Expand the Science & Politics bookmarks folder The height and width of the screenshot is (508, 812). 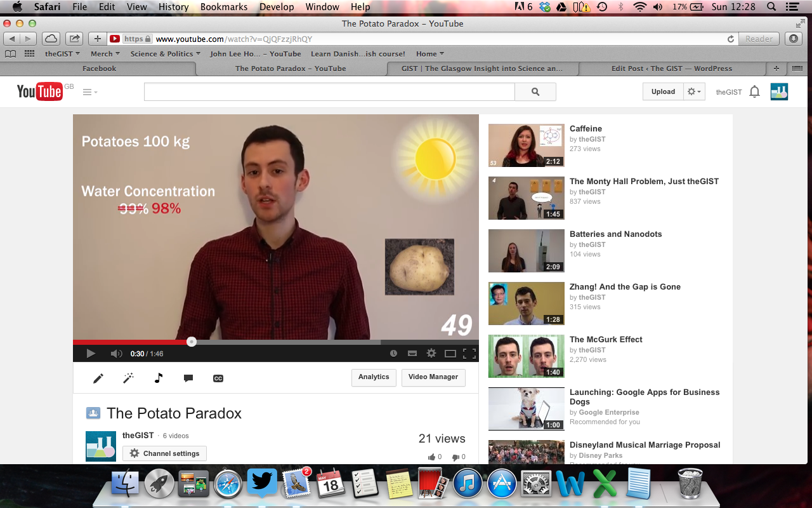pyautogui.click(x=165, y=54)
